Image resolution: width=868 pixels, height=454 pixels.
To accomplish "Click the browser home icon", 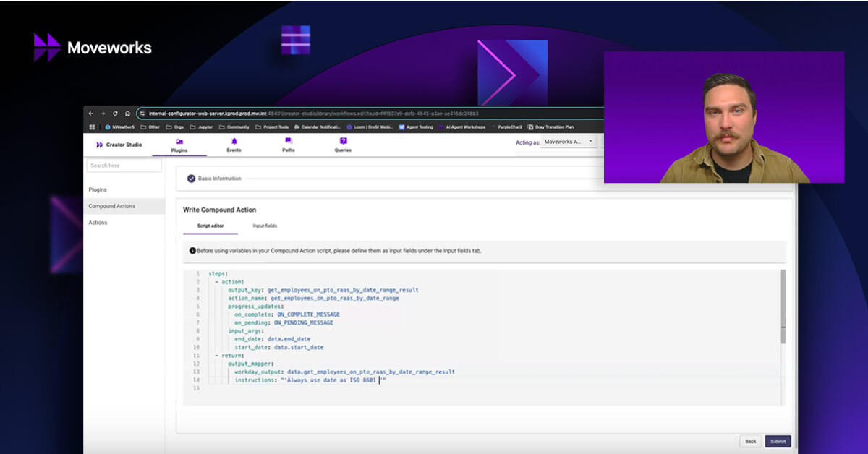I will 127,113.
